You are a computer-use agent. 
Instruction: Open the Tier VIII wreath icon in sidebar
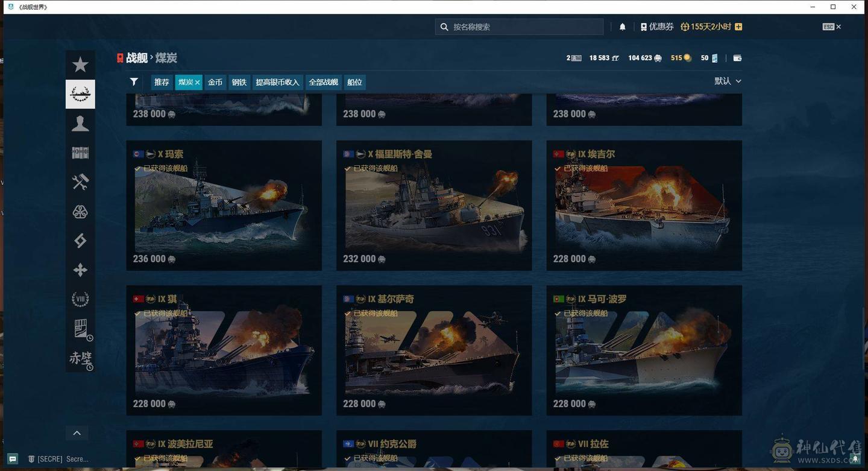tap(80, 299)
